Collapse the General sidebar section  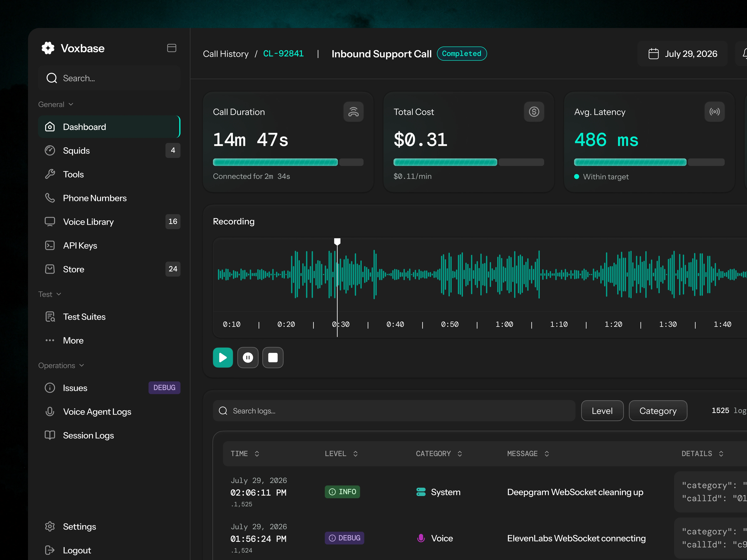(x=56, y=104)
